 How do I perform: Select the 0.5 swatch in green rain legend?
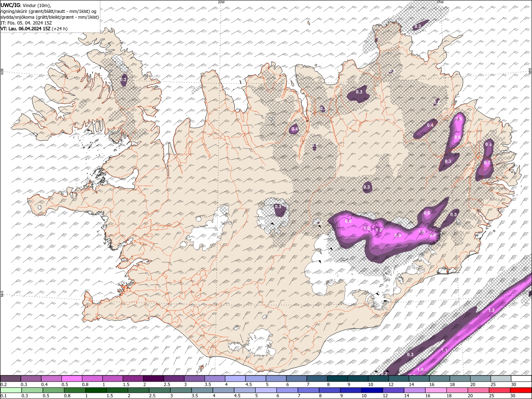tap(53, 390)
